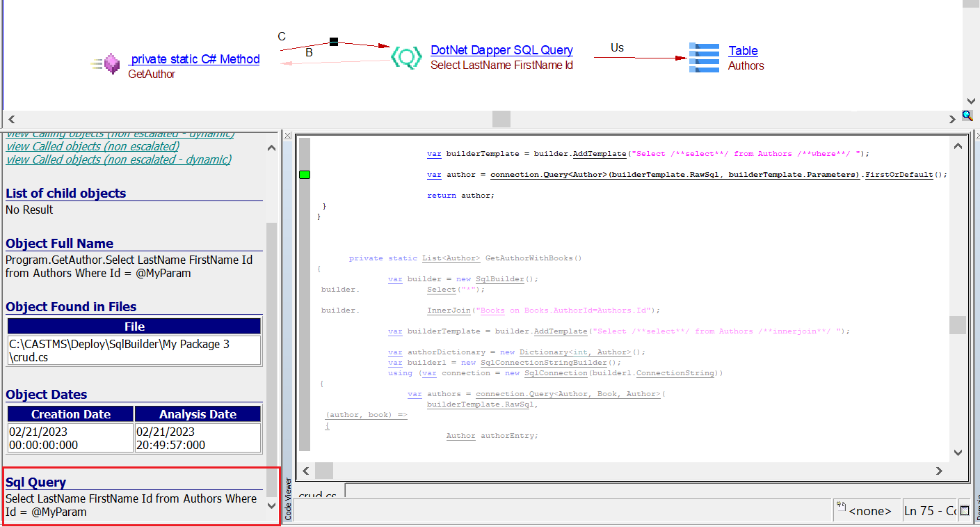Click the crud.cs file path cell
The width and height of the screenshot is (980, 527).
[x=134, y=350]
